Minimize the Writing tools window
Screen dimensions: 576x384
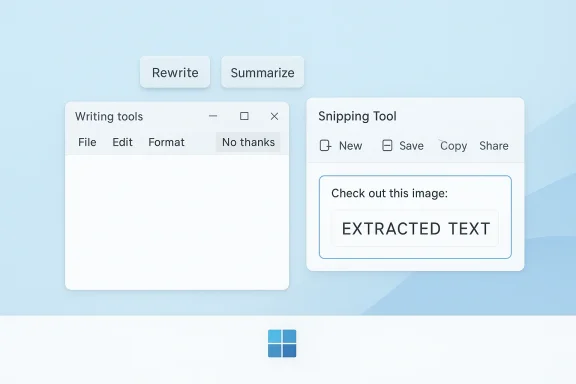(x=213, y=116)
